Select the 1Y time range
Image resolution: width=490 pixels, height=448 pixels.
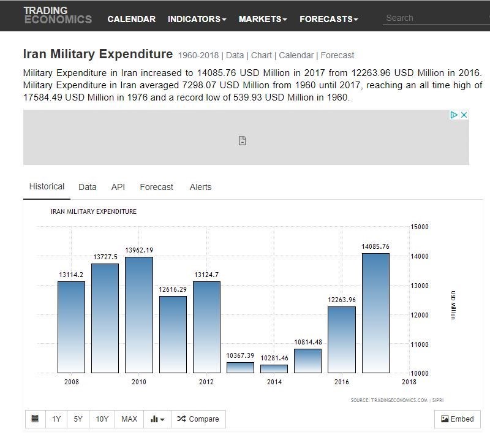point(56,419)
